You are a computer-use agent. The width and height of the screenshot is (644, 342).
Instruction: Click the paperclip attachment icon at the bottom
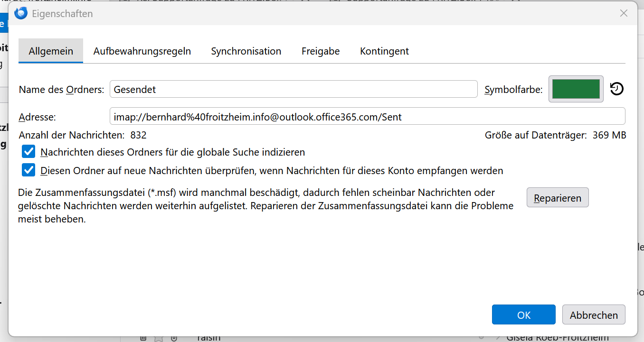pos(174,338)
